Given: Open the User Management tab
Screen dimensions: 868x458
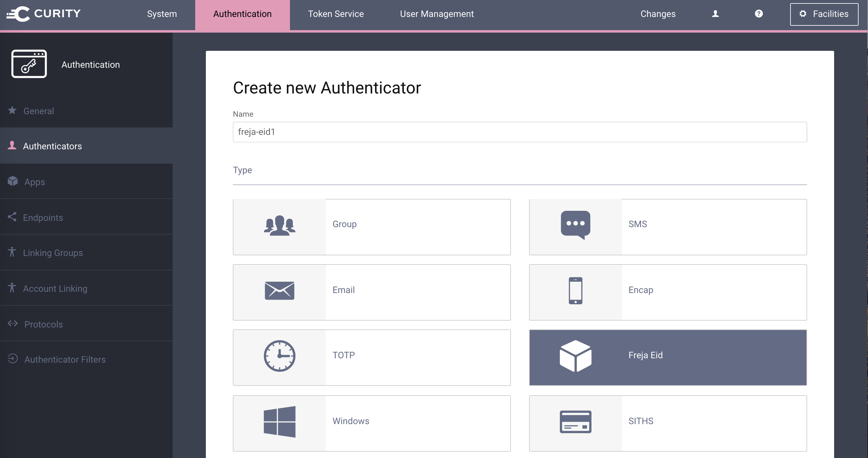Looking at the screenshot, I should click(x=437, y=14).
